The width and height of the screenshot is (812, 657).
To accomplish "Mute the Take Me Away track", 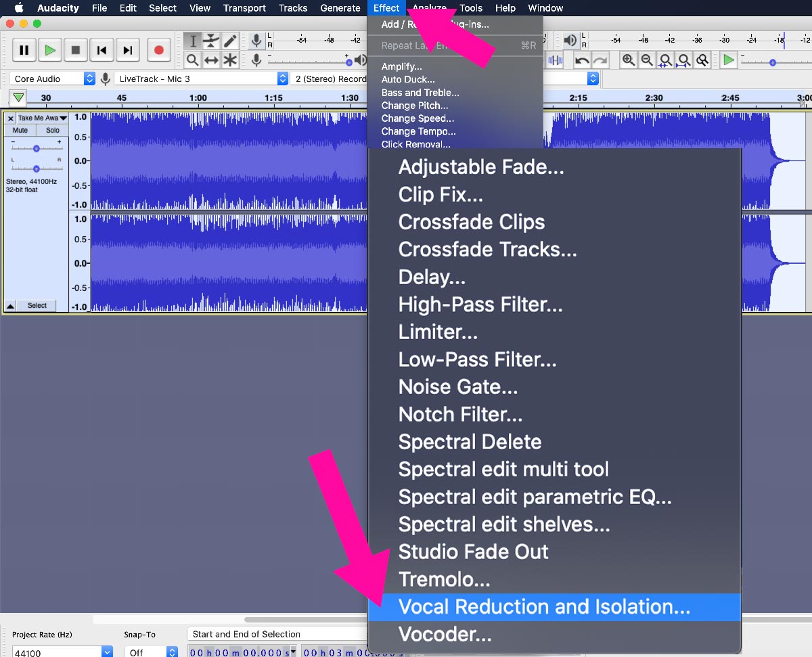I will point(20,130).
